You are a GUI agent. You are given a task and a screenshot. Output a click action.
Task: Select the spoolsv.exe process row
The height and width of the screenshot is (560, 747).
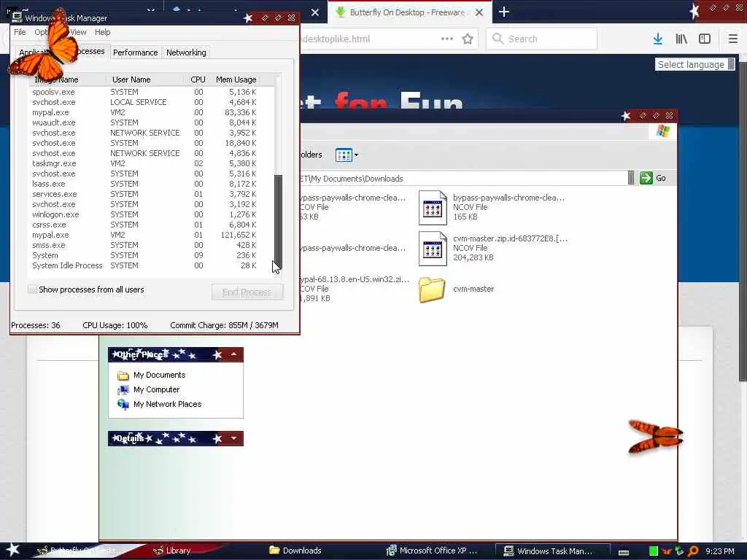(144, 92)
